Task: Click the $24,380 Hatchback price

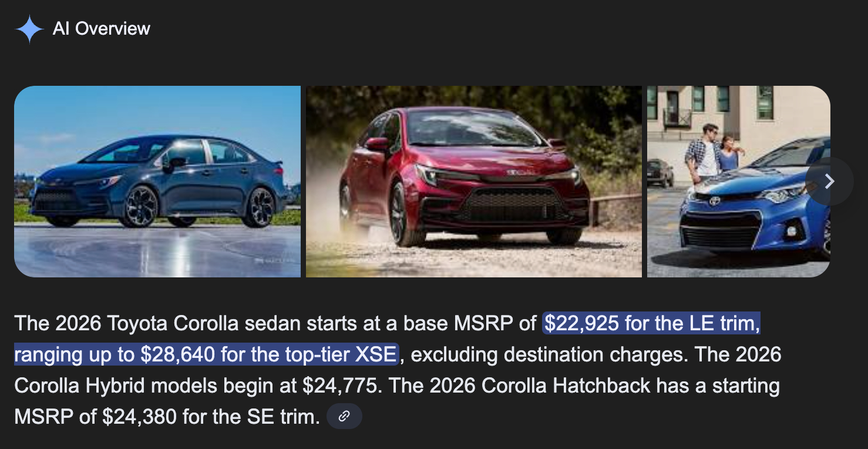Action: pyautogui.click(x=139, y=417)
